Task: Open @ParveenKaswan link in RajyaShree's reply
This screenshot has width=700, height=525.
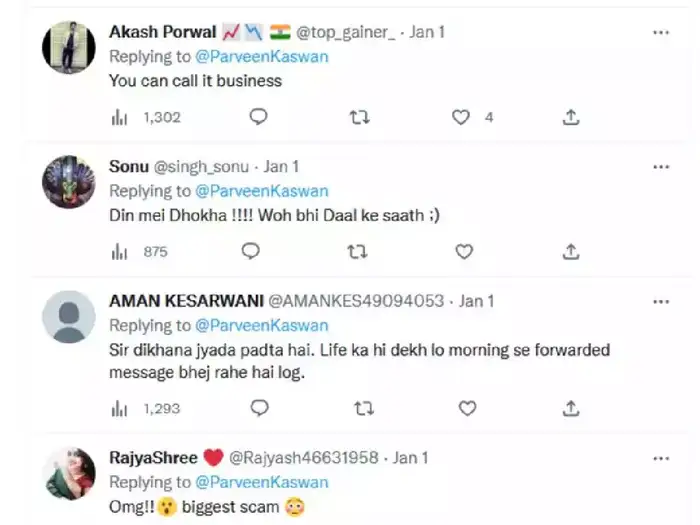Action: (x=261, y=482)
